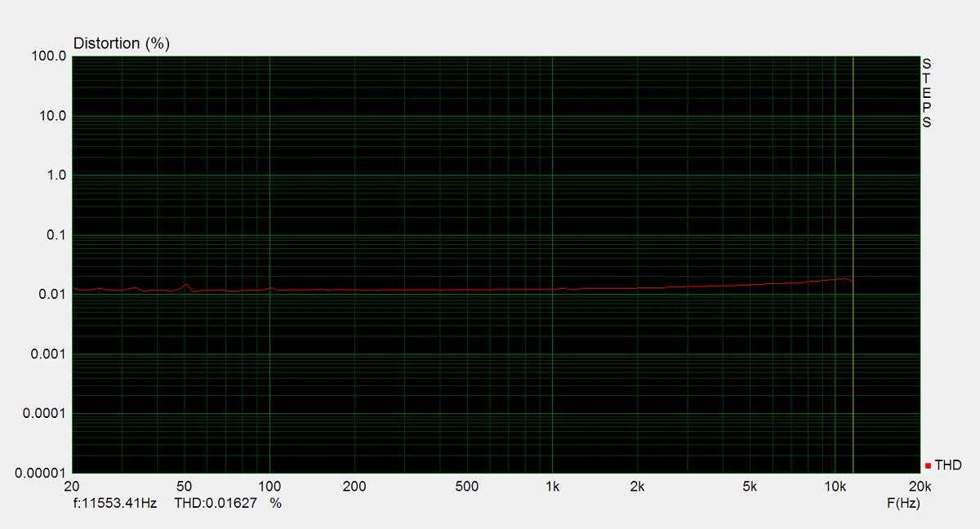Click the 10k x-axis tick label

coord(835,487)
